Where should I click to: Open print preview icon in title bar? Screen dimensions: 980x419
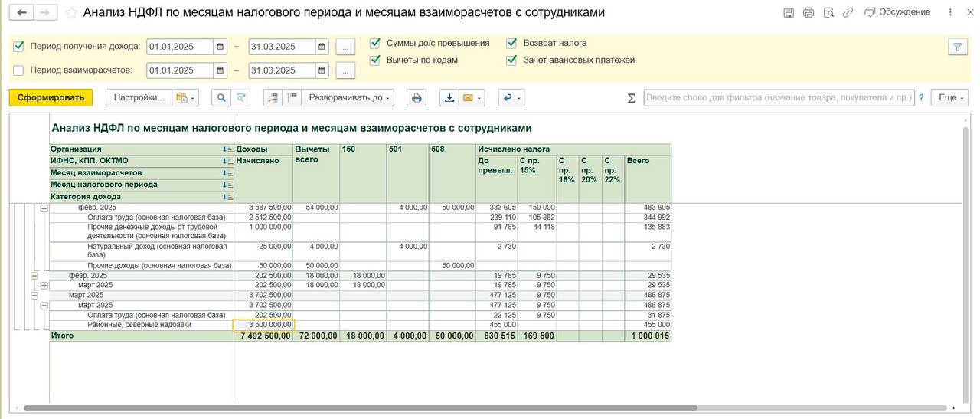(828, 12)
